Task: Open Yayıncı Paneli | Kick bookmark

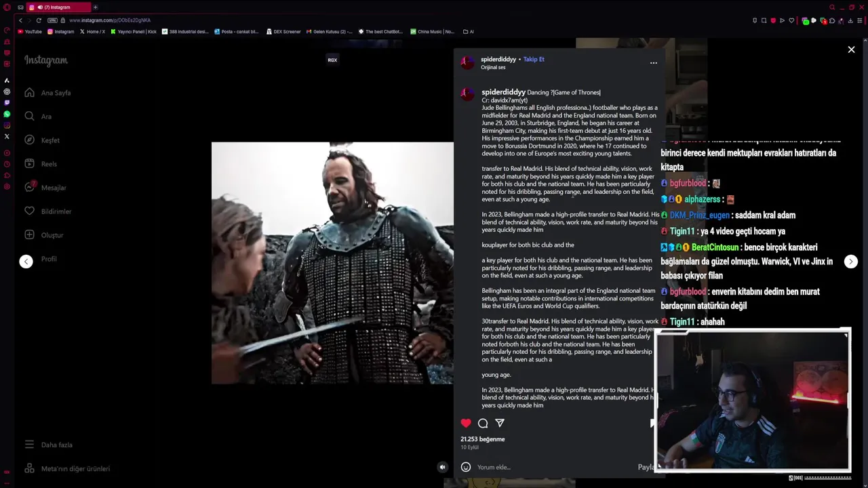Action: pyautogui.click(x=134, y=32)
